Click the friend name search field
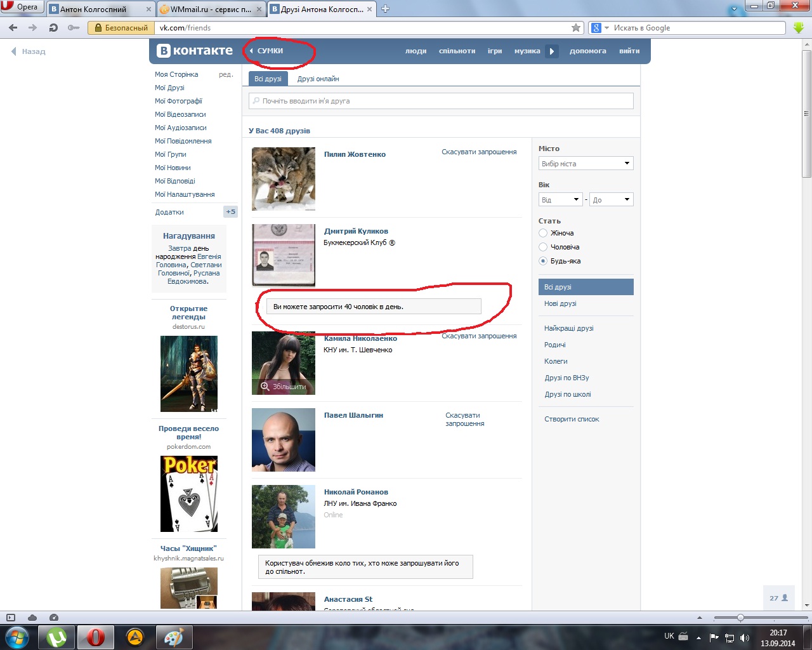Image resolution: width=812 pixels, height=650 pixels. point(441,101)
